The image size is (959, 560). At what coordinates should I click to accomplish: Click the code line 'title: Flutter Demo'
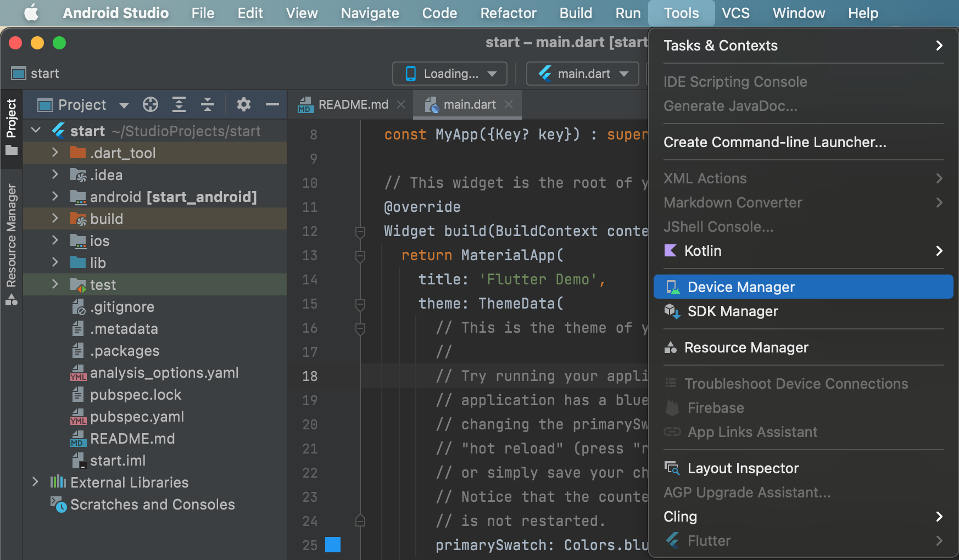coord(511,279)
